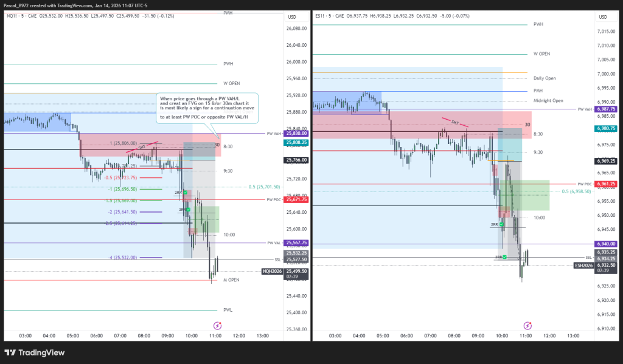Image resolution: width=623 pixels, height=364 pixels.
Task: Click the text callout note on NQ chart
Action: pyautogui.click(x=207, y=108)
